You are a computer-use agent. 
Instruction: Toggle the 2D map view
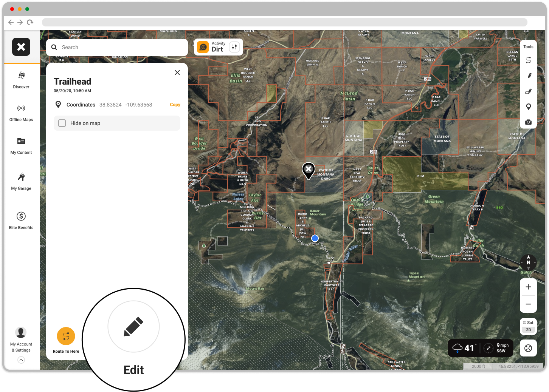click(529, 330)
